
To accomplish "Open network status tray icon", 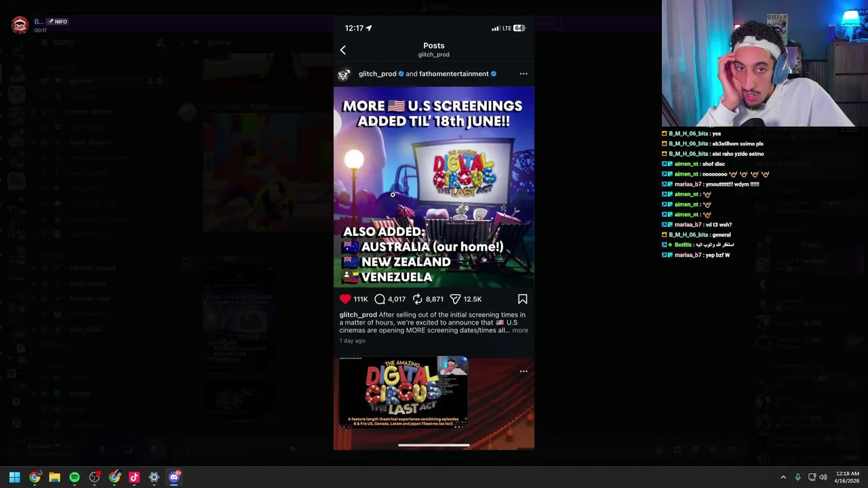I will click(812, 477).
